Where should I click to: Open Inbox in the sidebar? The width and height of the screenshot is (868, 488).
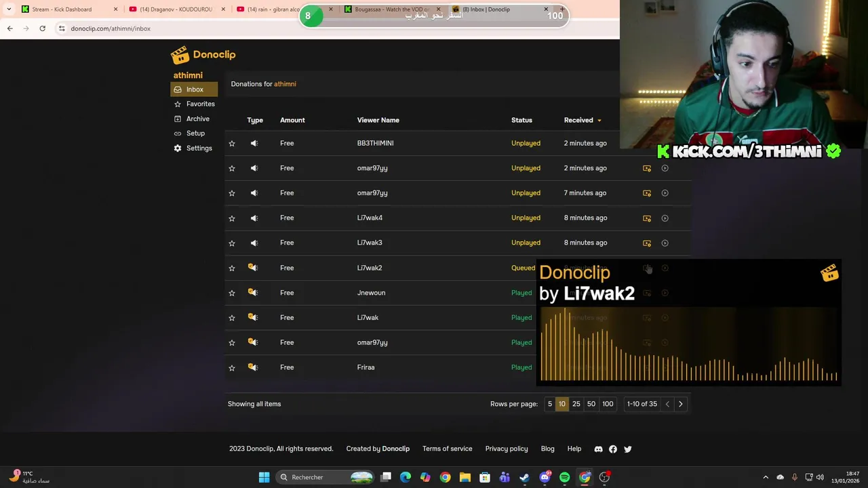click(194, 89)
